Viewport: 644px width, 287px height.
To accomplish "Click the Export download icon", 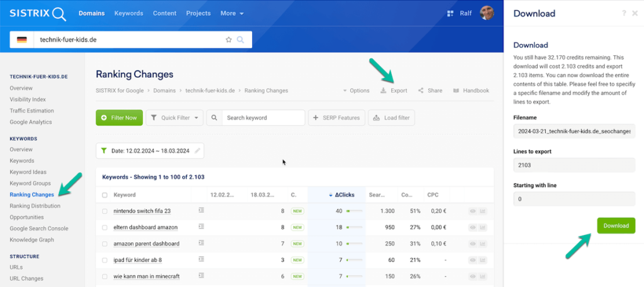I will (384, 90).
